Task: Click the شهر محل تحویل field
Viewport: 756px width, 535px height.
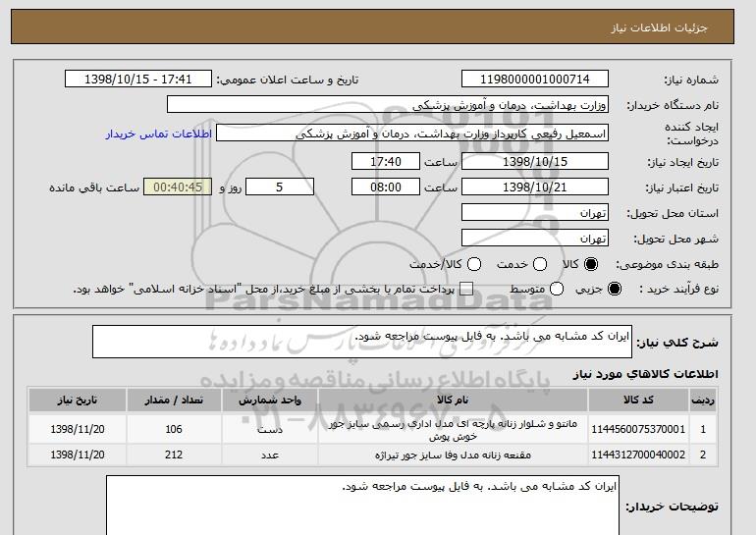Action: (x=535, y=238)
